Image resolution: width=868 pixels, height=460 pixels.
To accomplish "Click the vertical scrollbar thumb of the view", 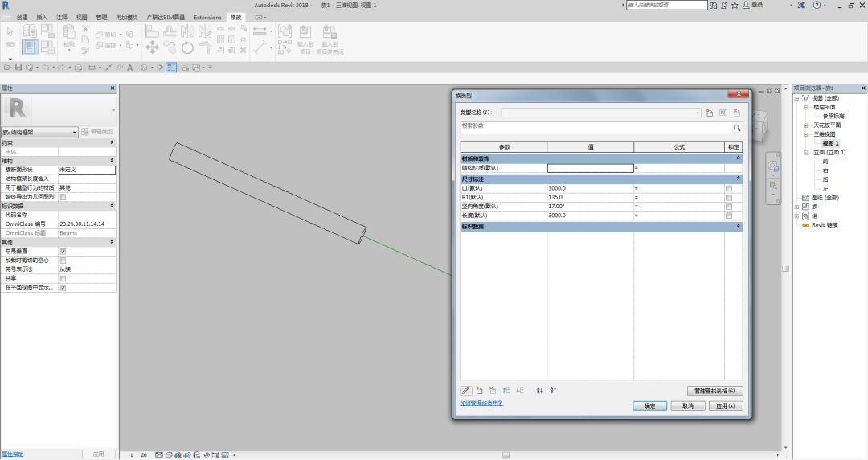I will click(785, 269).
